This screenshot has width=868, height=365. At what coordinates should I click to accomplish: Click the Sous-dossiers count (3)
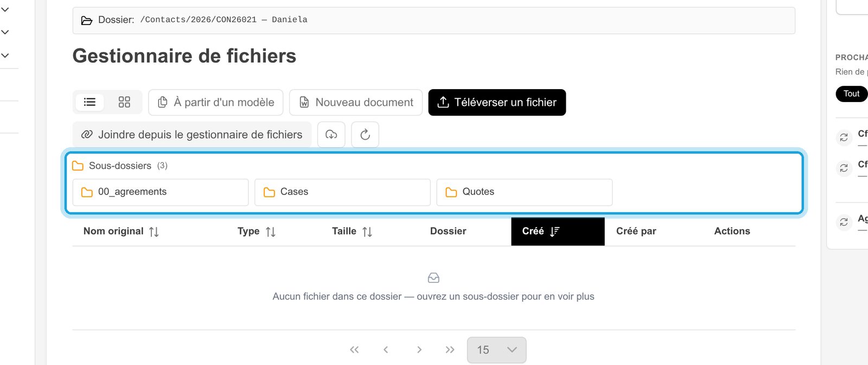[162, 166]
